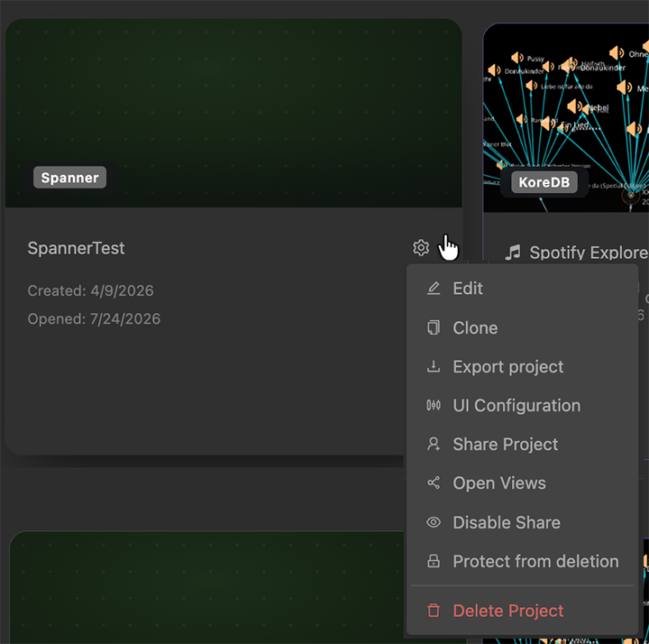Click the eye icon beside Disable Share

(434, 522)
